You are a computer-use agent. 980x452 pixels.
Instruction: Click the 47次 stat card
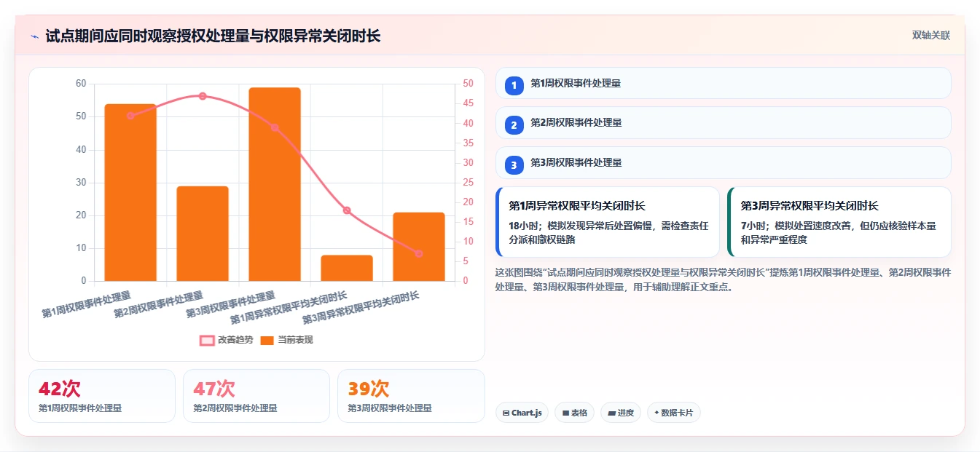[256, 396]
